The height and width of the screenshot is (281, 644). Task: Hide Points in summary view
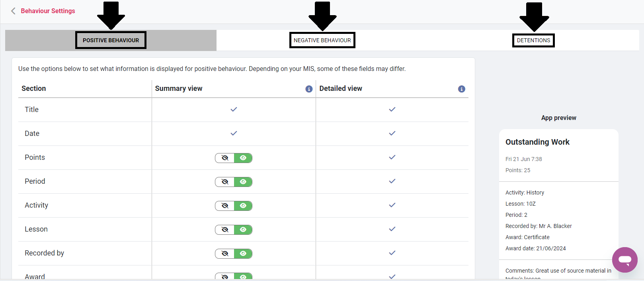point(225,158)
